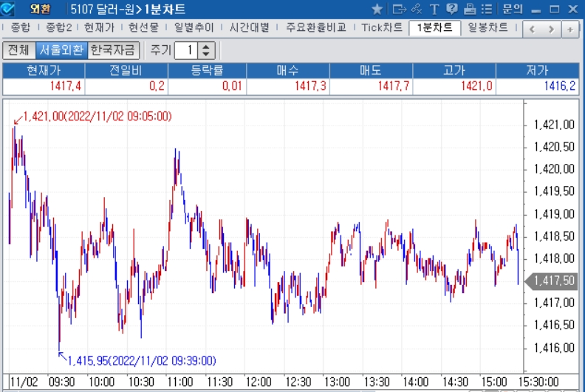Click the 11:00 time axis label

(180, 382)
